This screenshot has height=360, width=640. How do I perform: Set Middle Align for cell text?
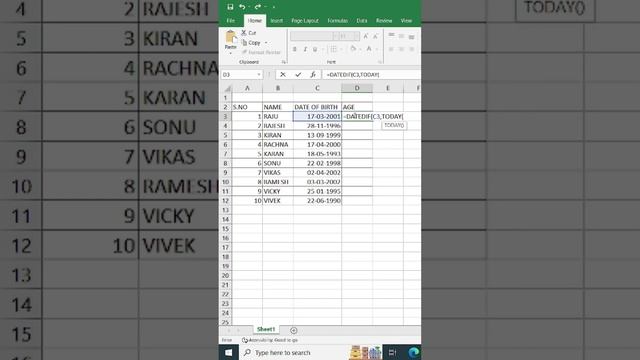click(402, 36)
